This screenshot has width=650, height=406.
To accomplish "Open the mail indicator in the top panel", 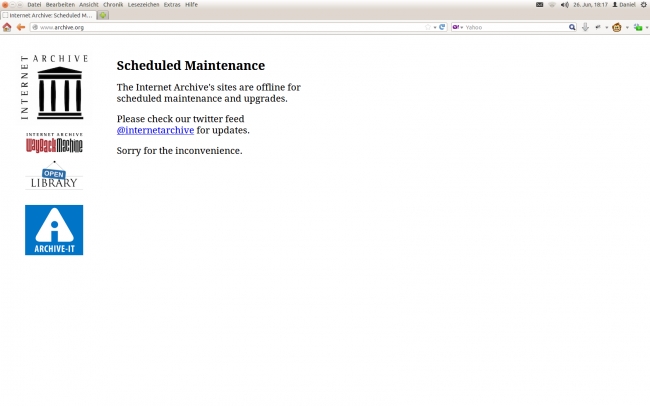I will (x=539, y=5).
